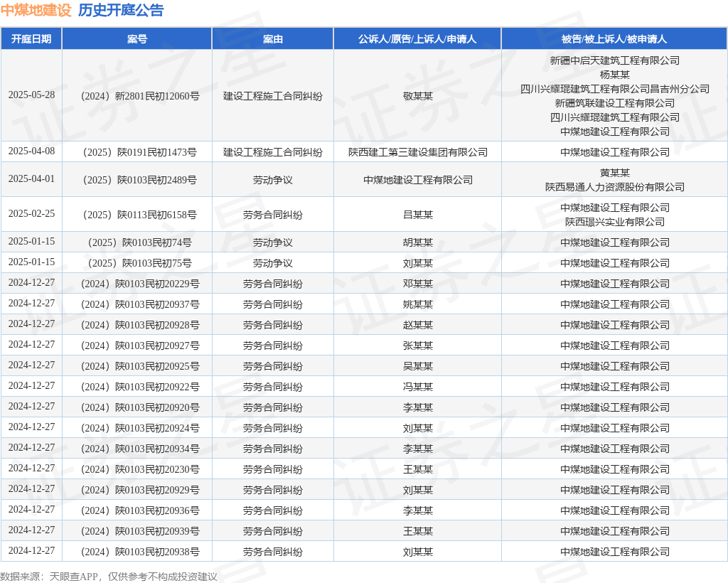Select case number (2025)陕0113民初6158号

pyautogui.click(x=140, y=215)
